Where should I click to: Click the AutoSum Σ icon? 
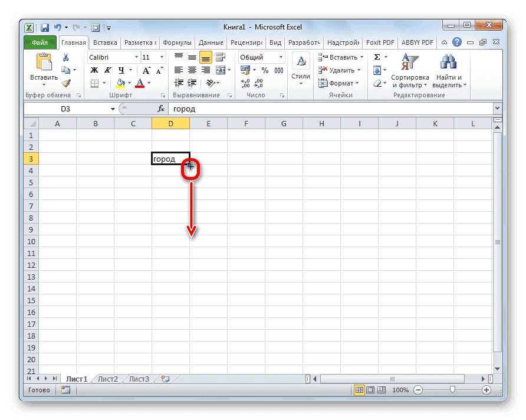pyautogui.click(x=377, y=57)
